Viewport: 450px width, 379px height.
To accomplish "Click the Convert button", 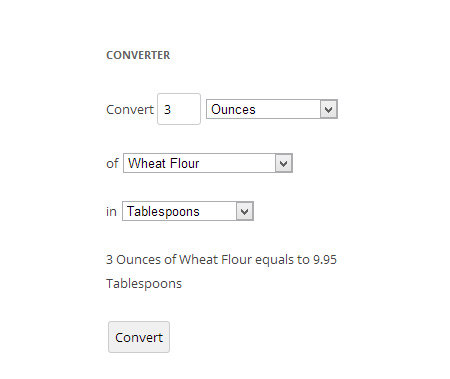I will (x=139, y=337).
